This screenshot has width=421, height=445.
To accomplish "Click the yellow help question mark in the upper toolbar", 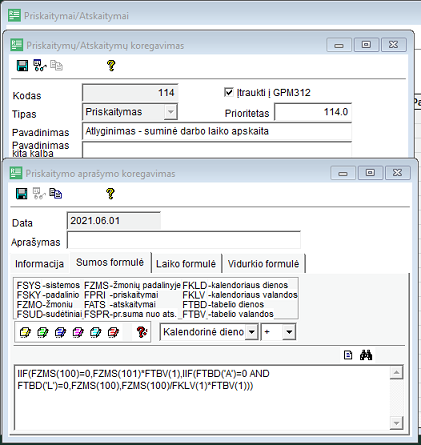I will coord(111,65).
